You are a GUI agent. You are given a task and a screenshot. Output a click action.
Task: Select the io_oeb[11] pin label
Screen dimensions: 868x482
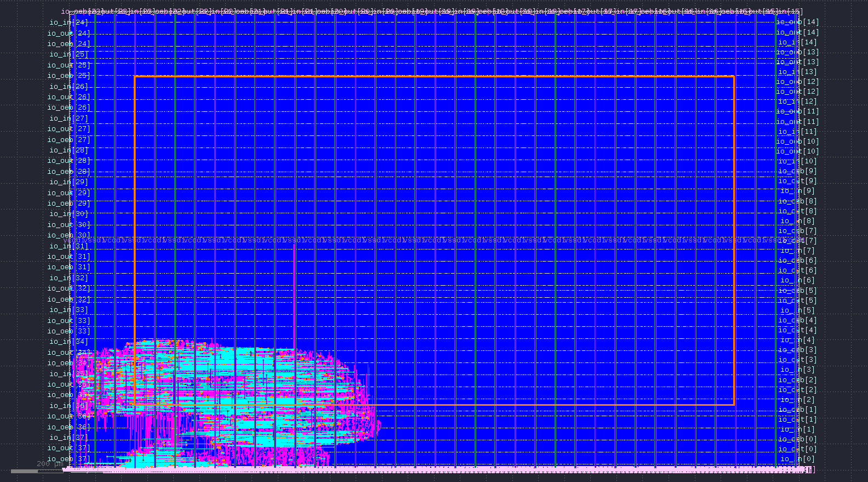(x=798, y=111)
